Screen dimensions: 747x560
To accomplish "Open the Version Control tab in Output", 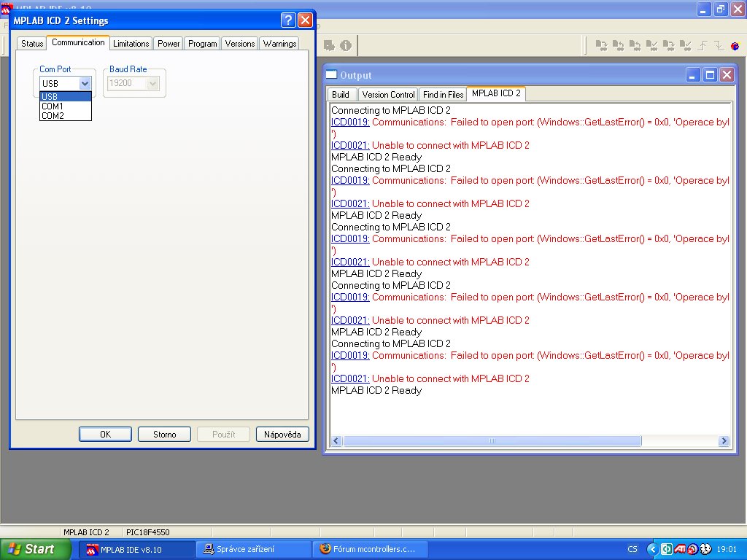I will click(388, 95).
